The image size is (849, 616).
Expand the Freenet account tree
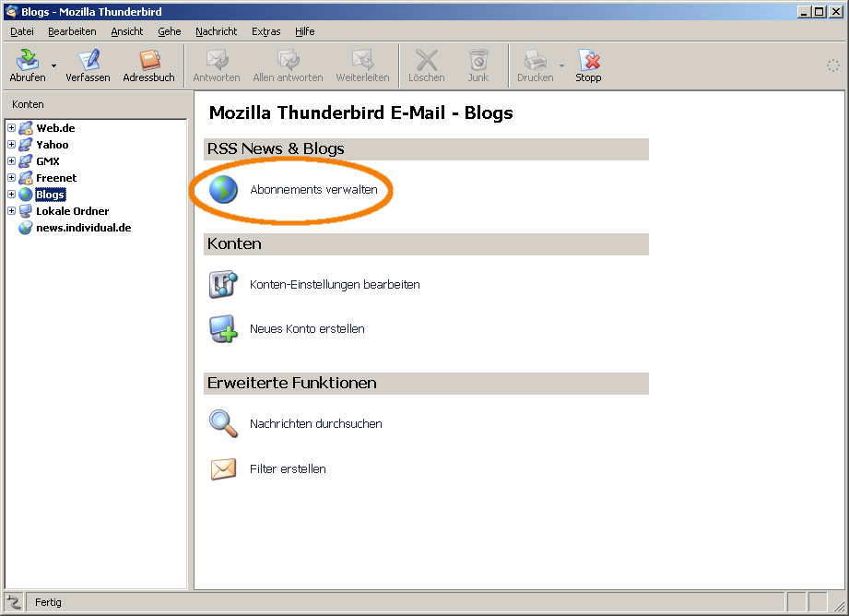[x=11, y=178]
